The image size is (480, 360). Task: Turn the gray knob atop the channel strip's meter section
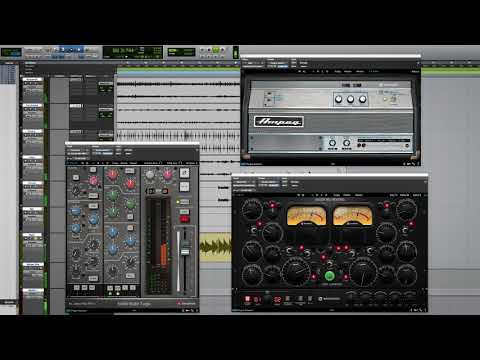tap(150, 174)
